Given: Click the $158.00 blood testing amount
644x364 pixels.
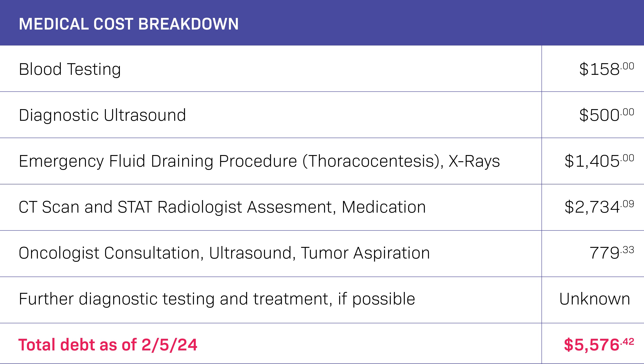Looking at the screenshot, I should point(606,69).
